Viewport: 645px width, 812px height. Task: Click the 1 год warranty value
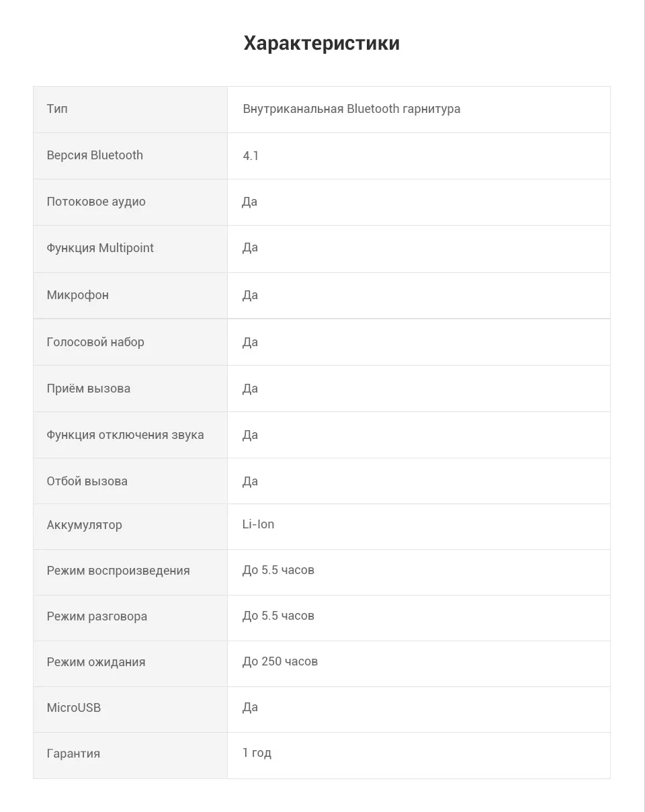(x=257, y=753)
